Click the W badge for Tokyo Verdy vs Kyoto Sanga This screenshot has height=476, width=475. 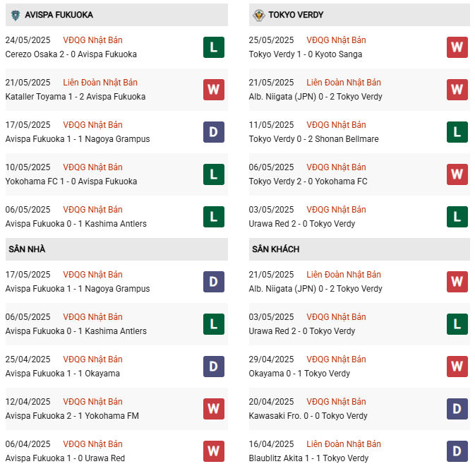(457, 47)
